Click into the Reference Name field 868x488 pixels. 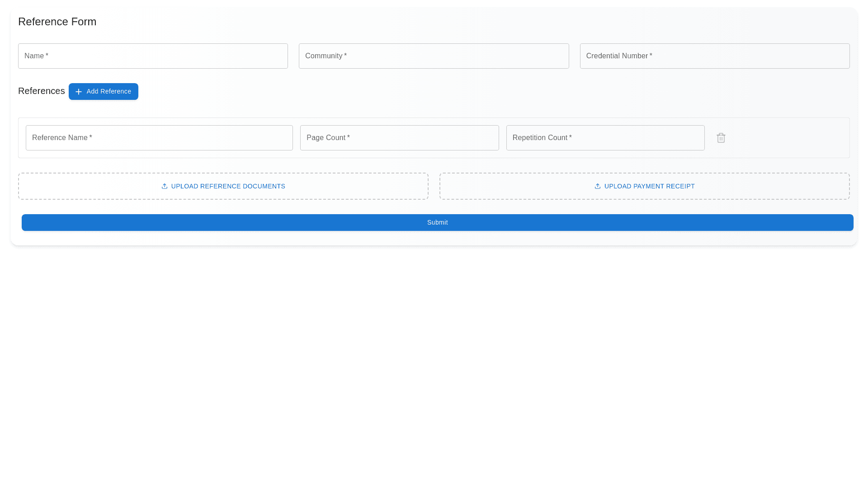[159, 138]
